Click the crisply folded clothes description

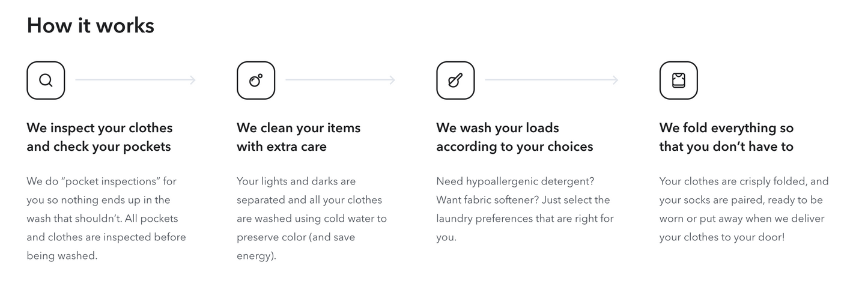point(743,208)
